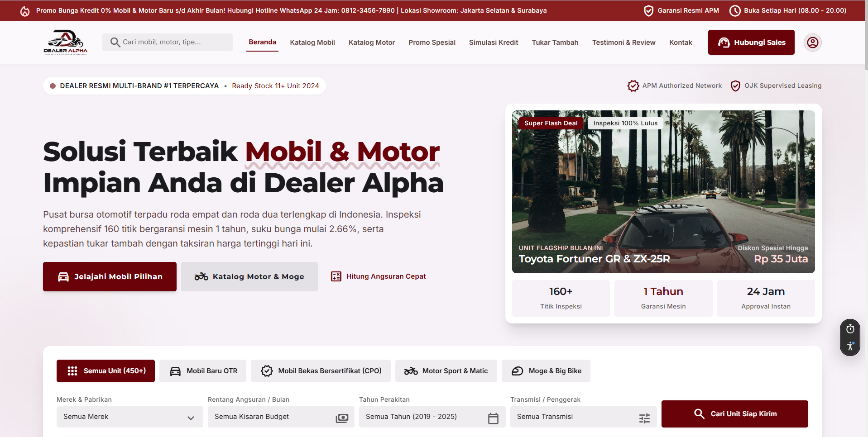Select the Semua Unit (450+) tab
868x437 pixels.
click(x=106, y=371)
